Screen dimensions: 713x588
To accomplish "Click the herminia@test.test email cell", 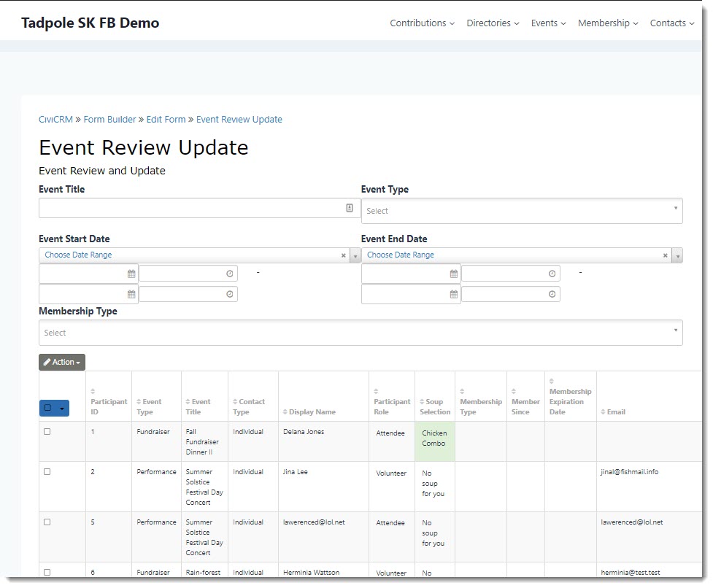I will click(631, 573).
